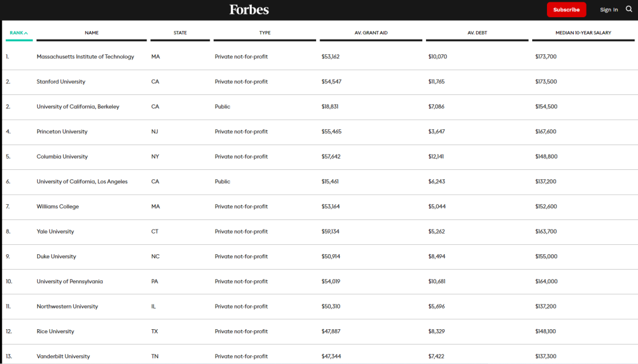Screen dimensions: 638x364
Task: Select Northwestern University name
Action: click(67, 306)
